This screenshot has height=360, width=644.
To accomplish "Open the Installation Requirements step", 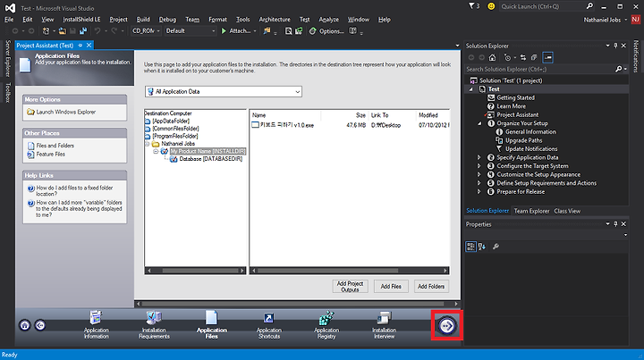I will (x=154, y=324).
